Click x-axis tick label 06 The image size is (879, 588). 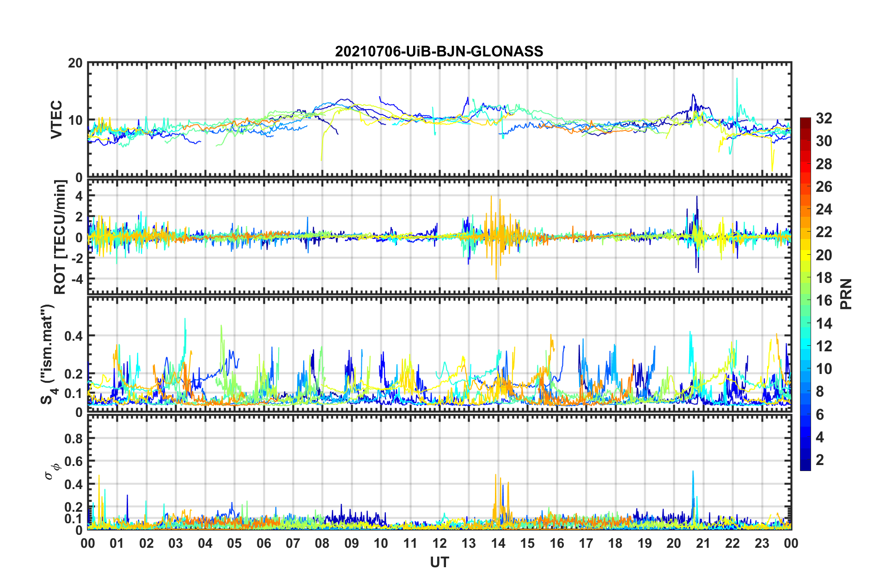pos(264,543)
